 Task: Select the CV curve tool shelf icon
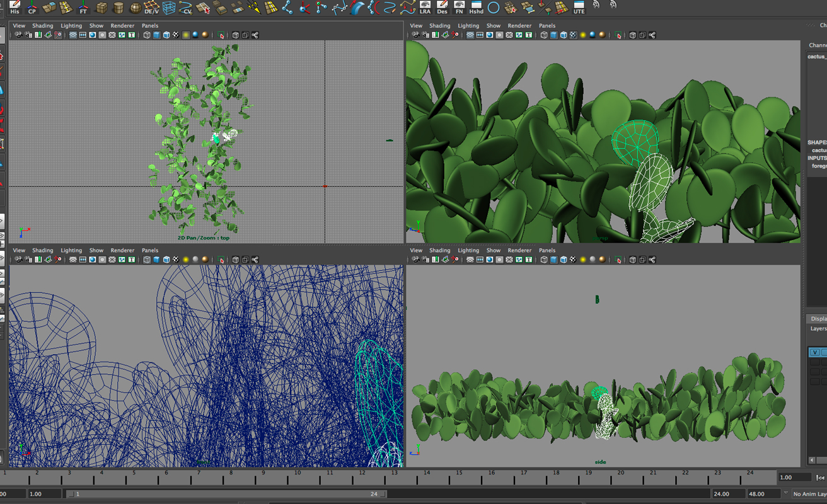click(186, 8)
